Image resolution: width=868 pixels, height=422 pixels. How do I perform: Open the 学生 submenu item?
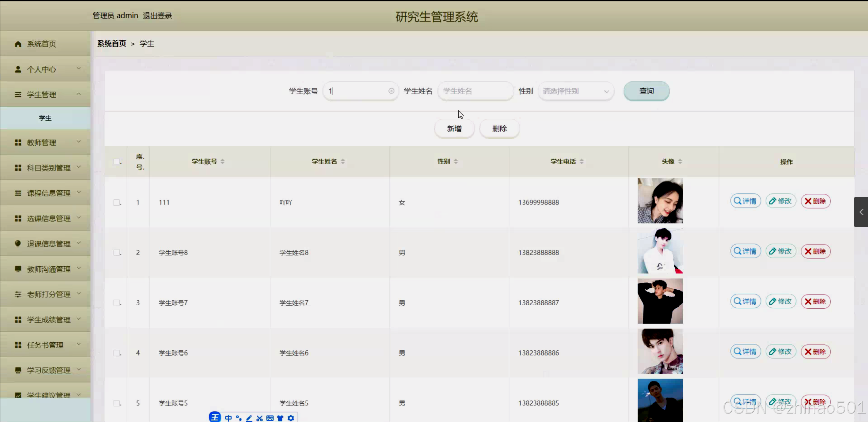pyautogui.click(x=45, y=118)
